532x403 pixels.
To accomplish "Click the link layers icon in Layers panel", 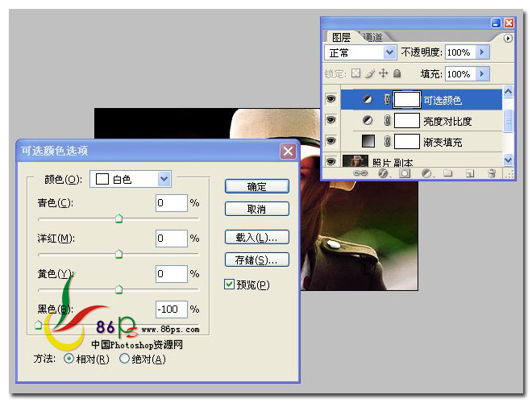I will (360, 173).
